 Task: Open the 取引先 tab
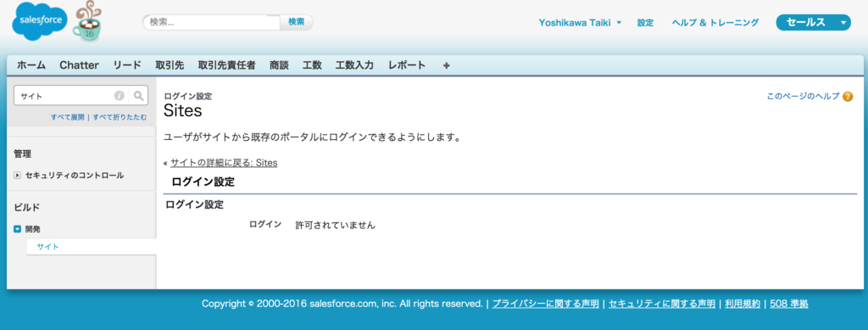point(170,65)
